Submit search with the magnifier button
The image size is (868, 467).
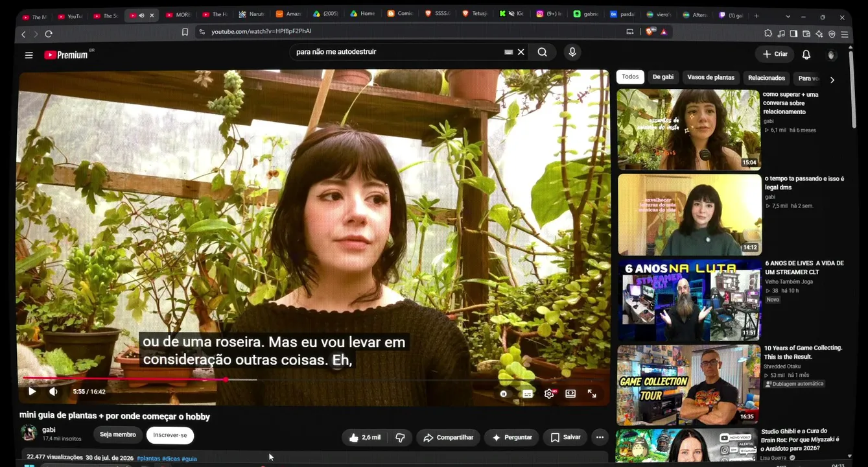(x=543, y=52)
